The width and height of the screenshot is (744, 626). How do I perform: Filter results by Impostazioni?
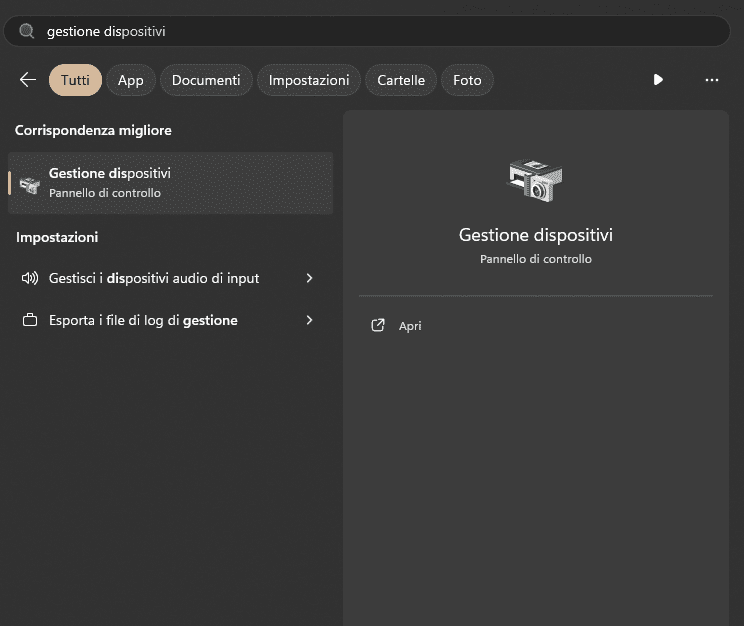[x=309, y=80]
